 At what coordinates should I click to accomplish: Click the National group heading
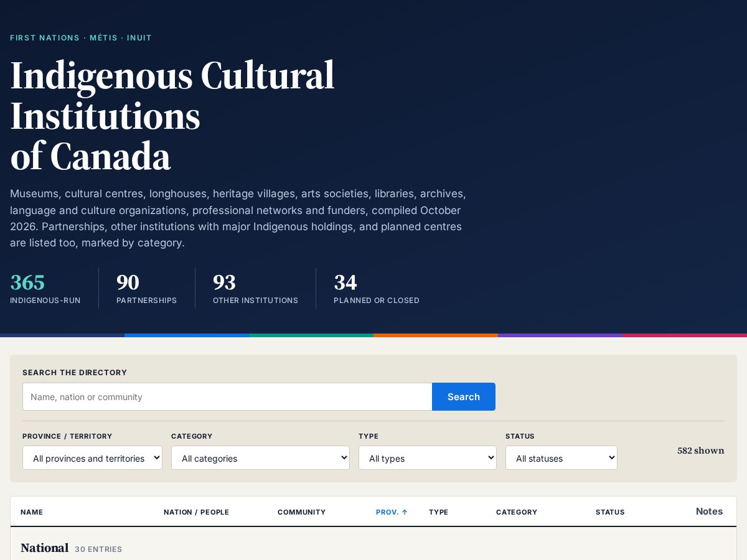click(x=44, y=548)
